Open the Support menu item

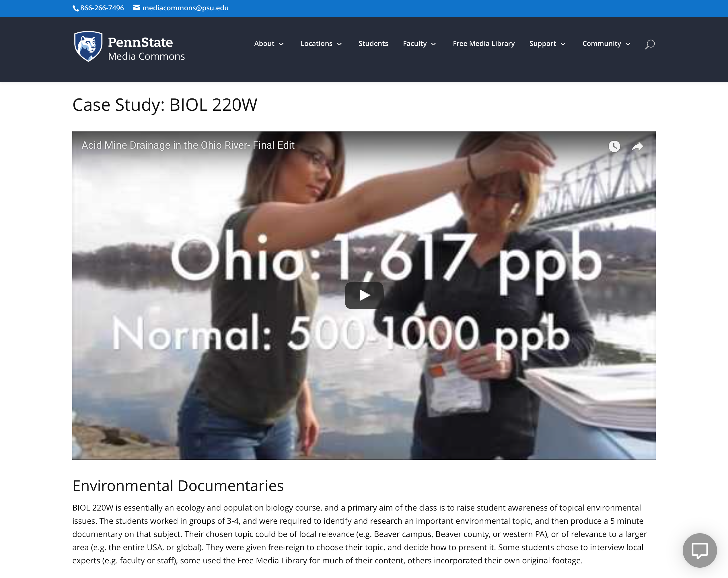[543, 44]
